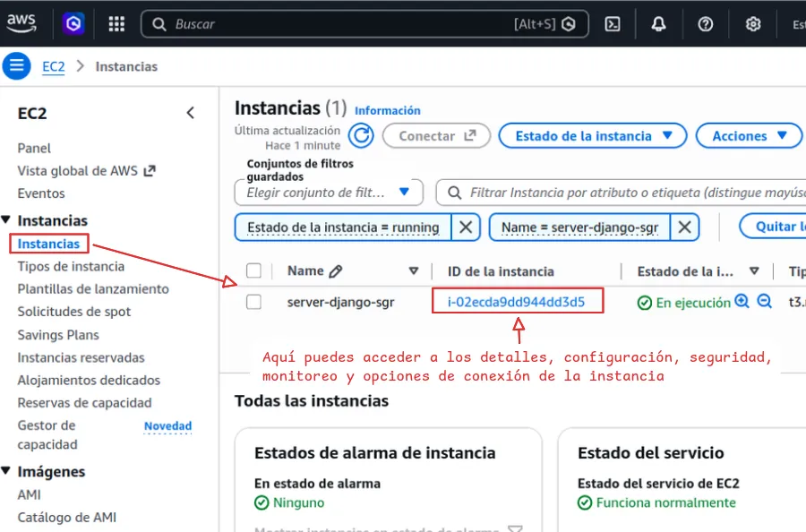Image resolution: width=806 pixels, height=532 pixels.
Task: Open Eventos in the sidebar
Action: (41, 193)
